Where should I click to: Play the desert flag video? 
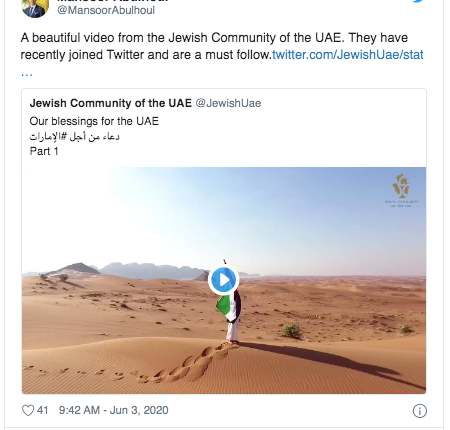coord(224,280)
